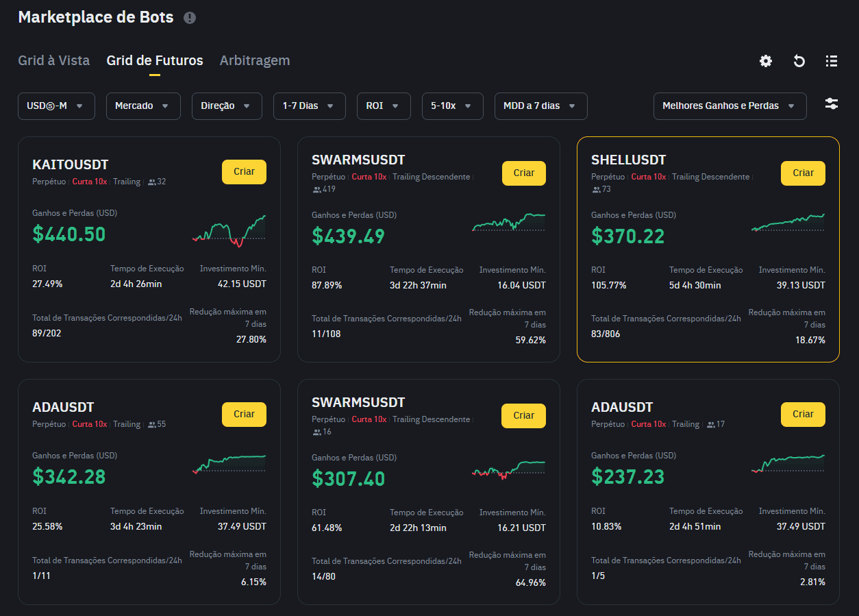Viewport: 859px width, 616px height.
Task: Click the refresh icon
Action: (x=799, y=61)
